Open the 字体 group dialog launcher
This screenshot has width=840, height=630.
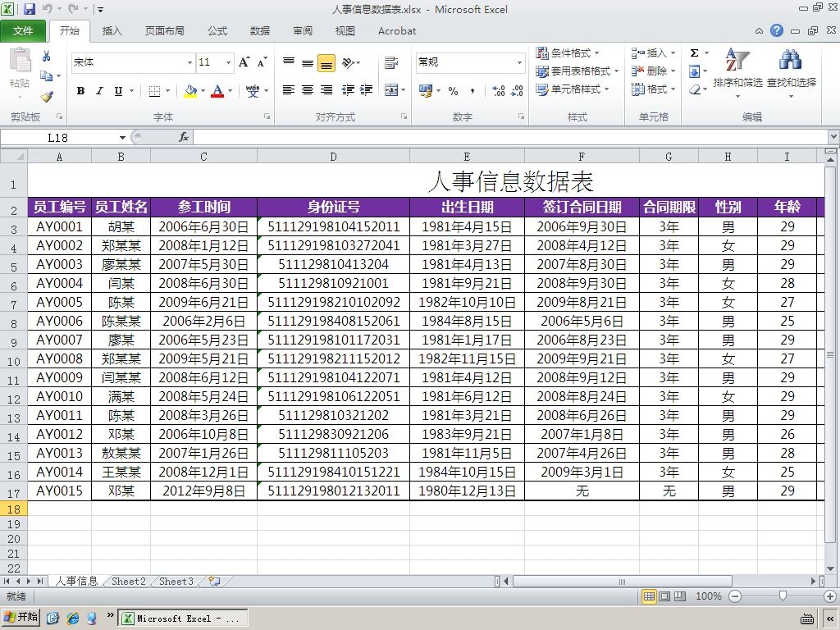[267, 116]
